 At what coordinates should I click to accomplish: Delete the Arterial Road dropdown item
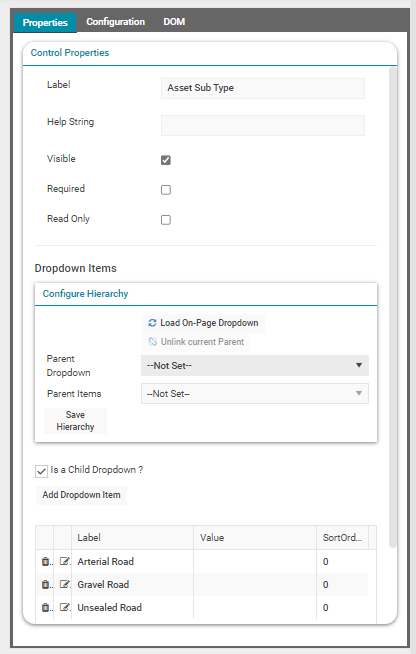pyautogui.click(x=45, y=561)
